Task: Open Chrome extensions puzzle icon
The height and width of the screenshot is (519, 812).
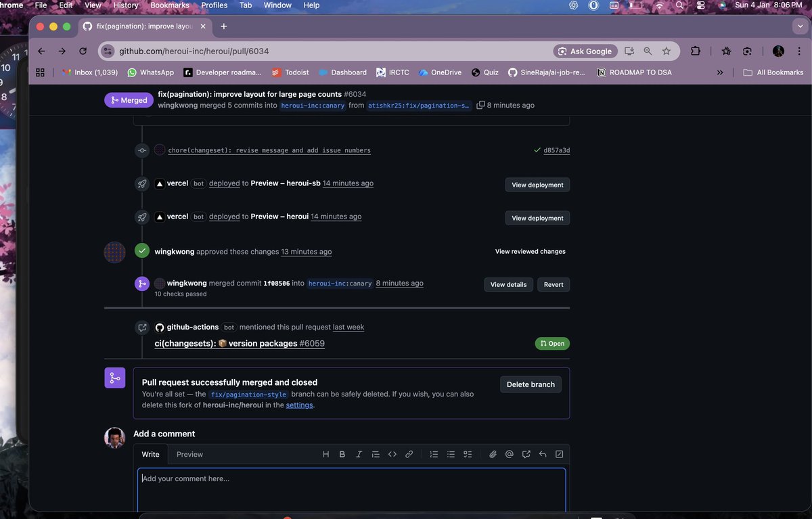Action: (696, 51)
